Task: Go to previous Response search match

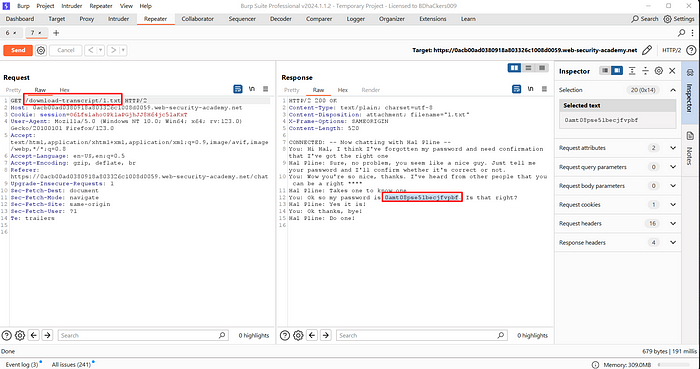Action: click(x=312, y=335)
